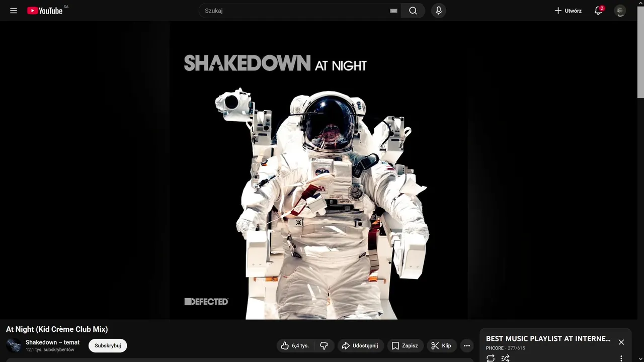
Task: Open playlist panel vertical dots menu
Action: coord(621,358)
